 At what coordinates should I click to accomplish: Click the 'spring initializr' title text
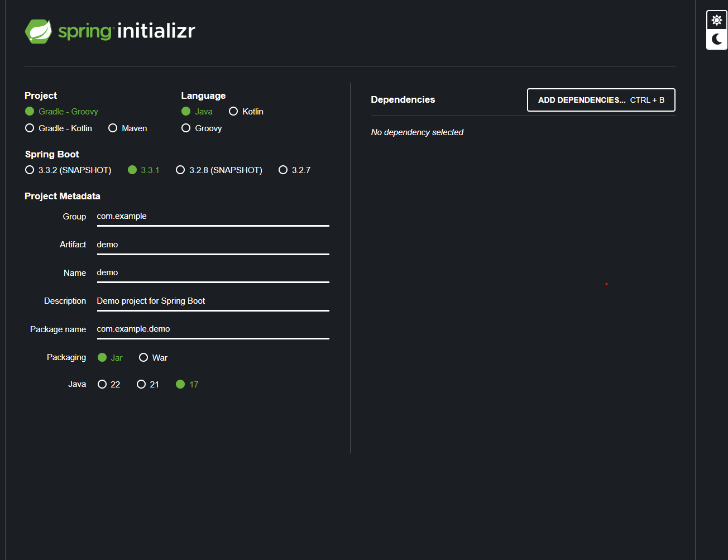127,31
